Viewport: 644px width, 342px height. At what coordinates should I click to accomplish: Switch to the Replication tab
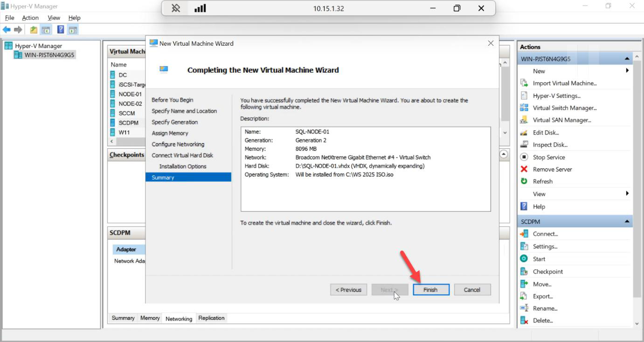(211, 318)
